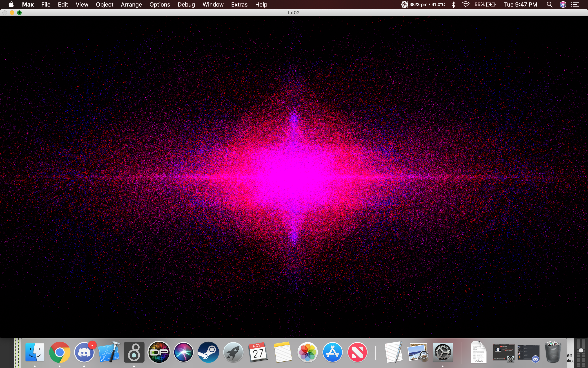Open Photos from the Dock
Image resolution: width=588 pixels, height=368 pixels.
pyautogui.click(x=308, y=352)
